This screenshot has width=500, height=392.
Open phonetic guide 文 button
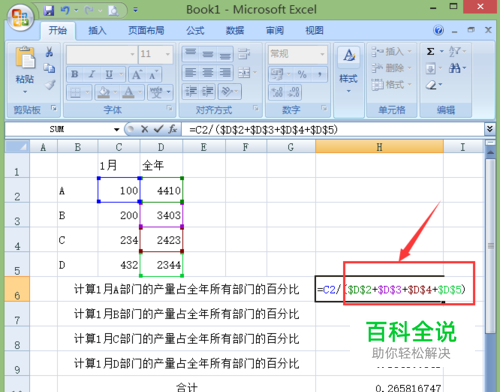click(x=156, y=92)
